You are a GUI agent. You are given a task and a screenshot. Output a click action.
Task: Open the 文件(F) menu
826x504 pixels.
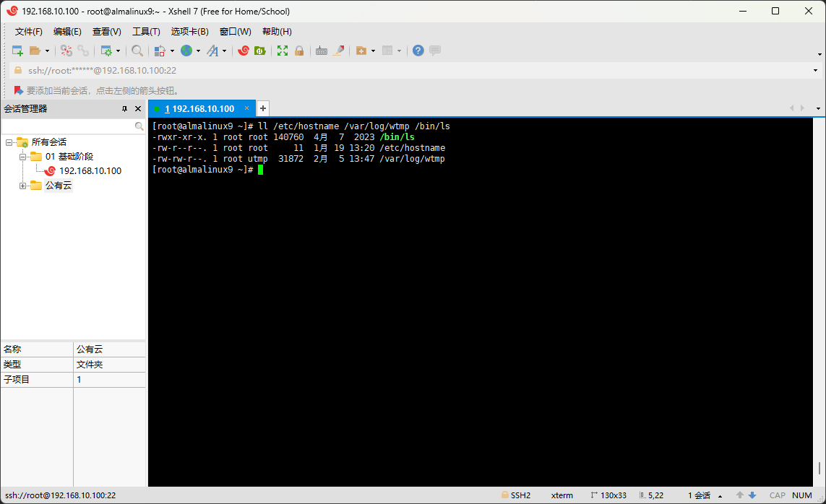[x=29, y=32]
